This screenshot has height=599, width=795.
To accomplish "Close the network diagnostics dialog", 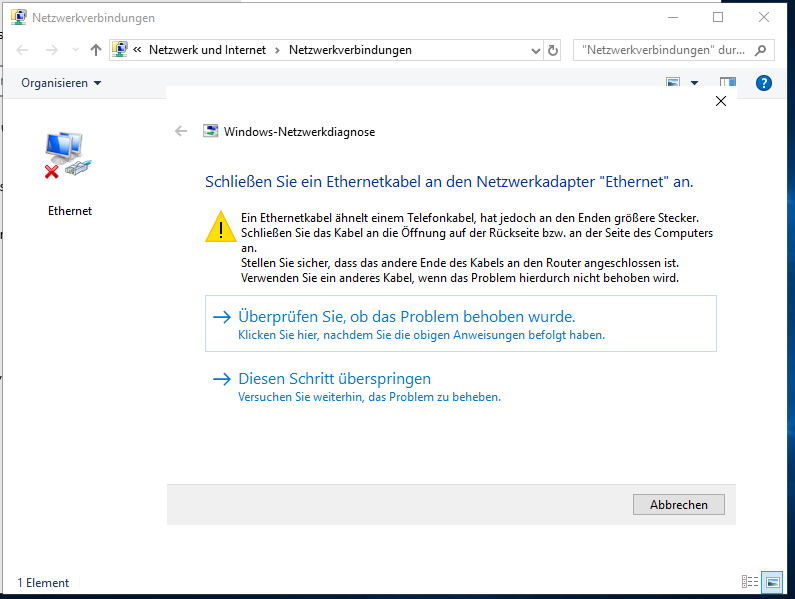I will [720, 101].
